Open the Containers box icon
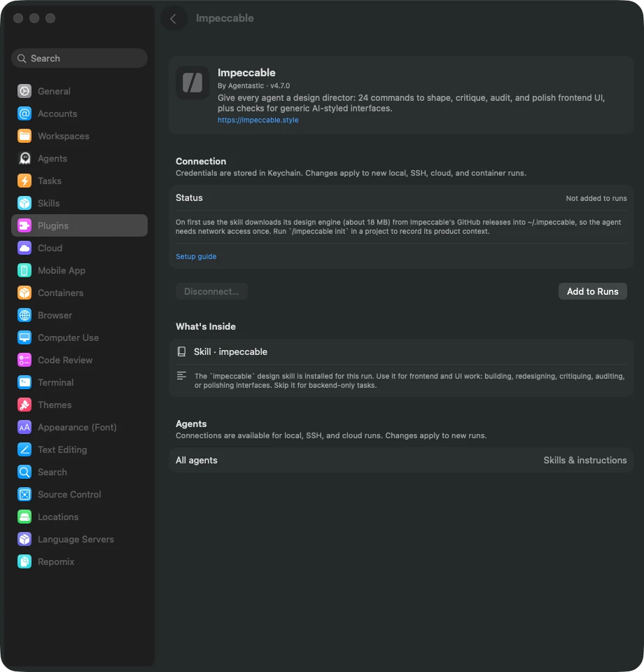 24,293
